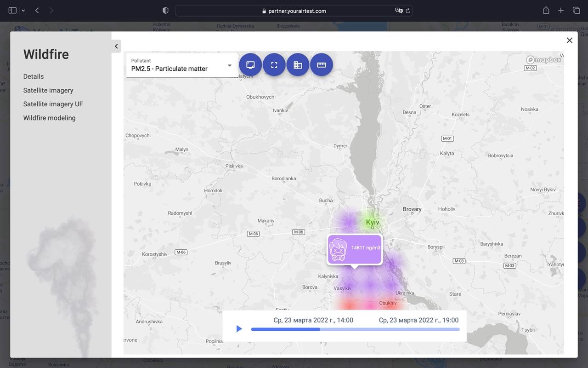The width and height of the screenshot is (588, 368).
Task: Select the ruler measurement tool
Action: [322, 65]
